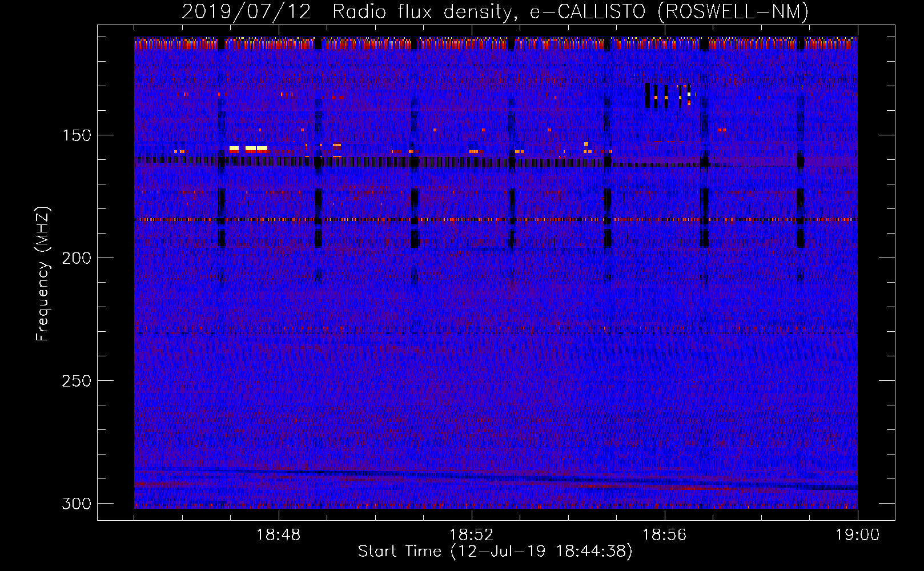Viewport: 924px width, 571px height.
Task: Click the 18:48 time tick label
Action: (279, 535)
